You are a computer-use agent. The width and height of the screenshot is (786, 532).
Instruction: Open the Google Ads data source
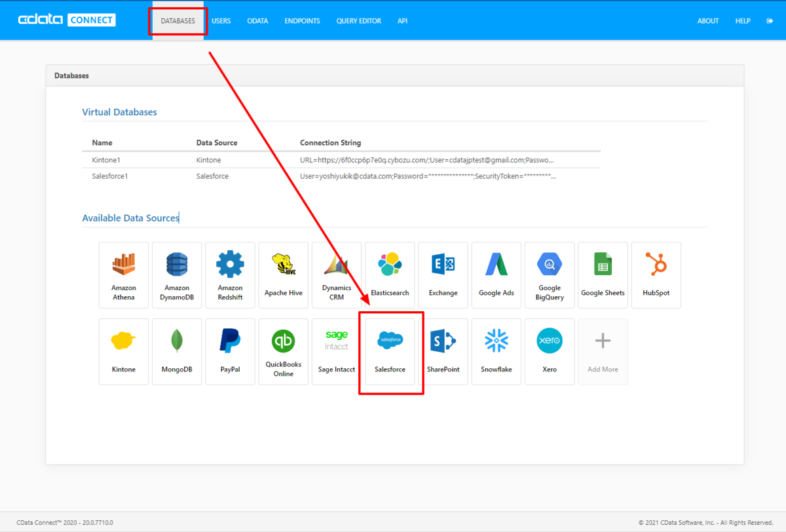pyautogui.click(x=496, y=275)
